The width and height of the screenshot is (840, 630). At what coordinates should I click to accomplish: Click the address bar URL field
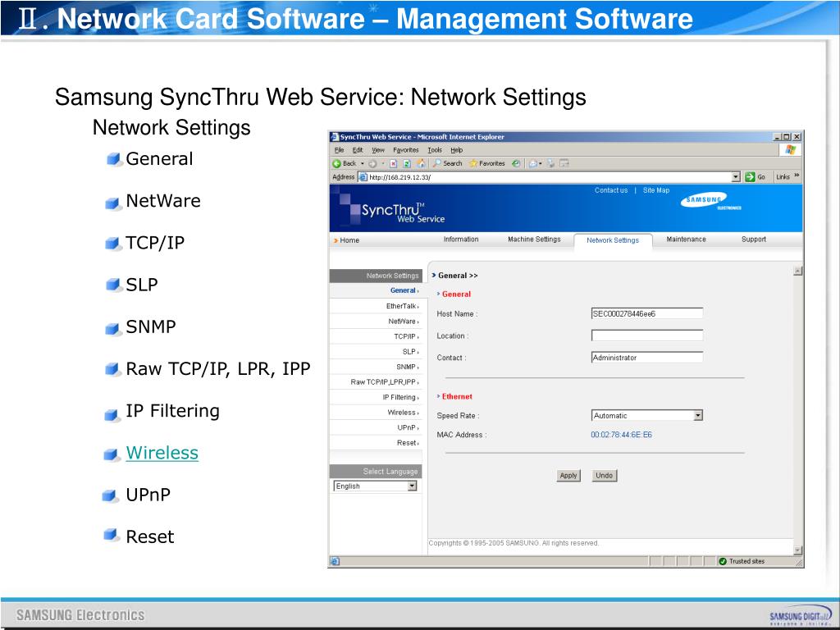[x=549, y=177]
